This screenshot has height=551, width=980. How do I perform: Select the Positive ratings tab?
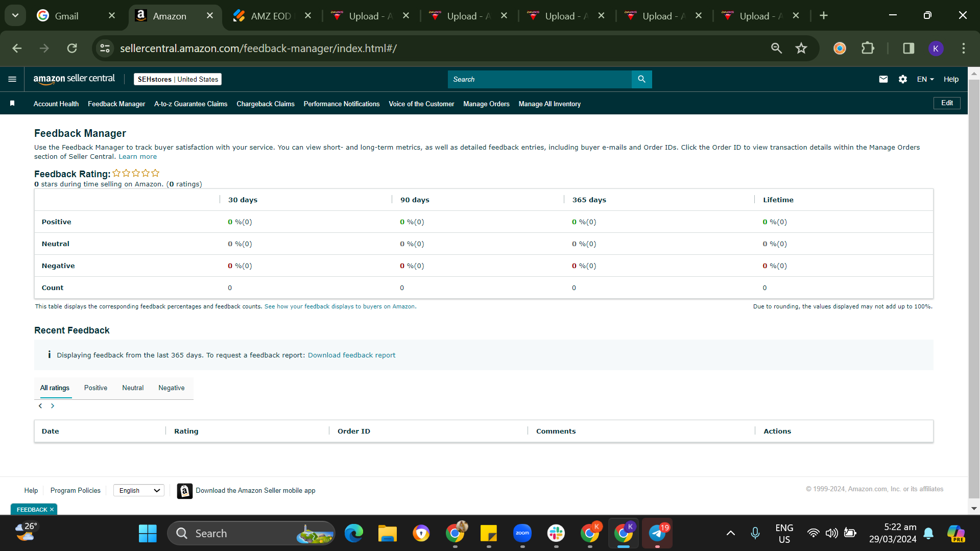click(x=95, y=388)
